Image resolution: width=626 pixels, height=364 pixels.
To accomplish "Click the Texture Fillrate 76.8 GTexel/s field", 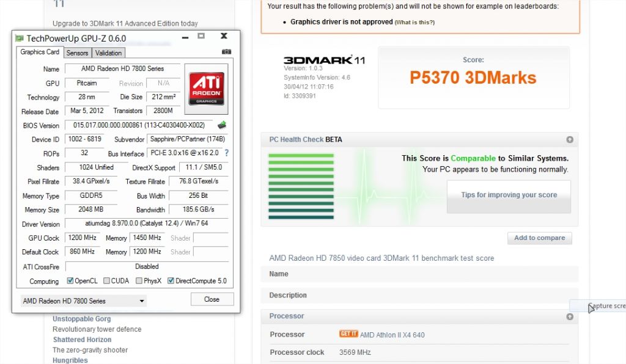I will [x=199, y=181].
